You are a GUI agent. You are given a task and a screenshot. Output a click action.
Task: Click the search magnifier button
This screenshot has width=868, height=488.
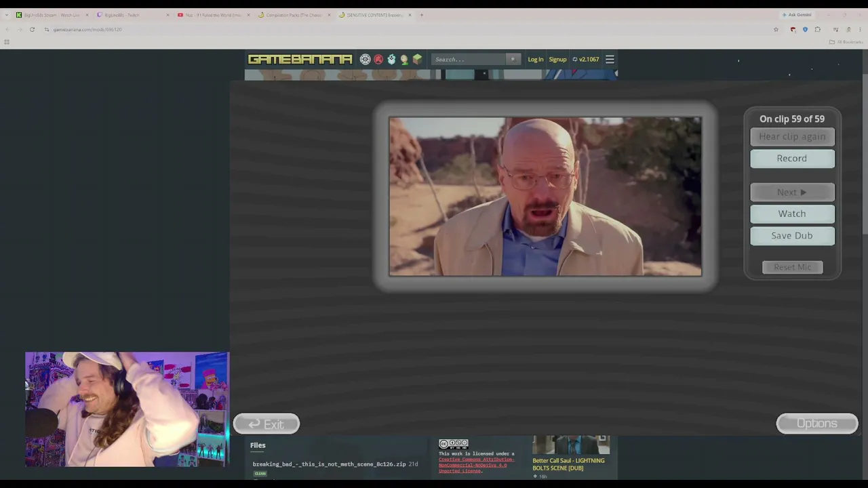click(513, 60)
